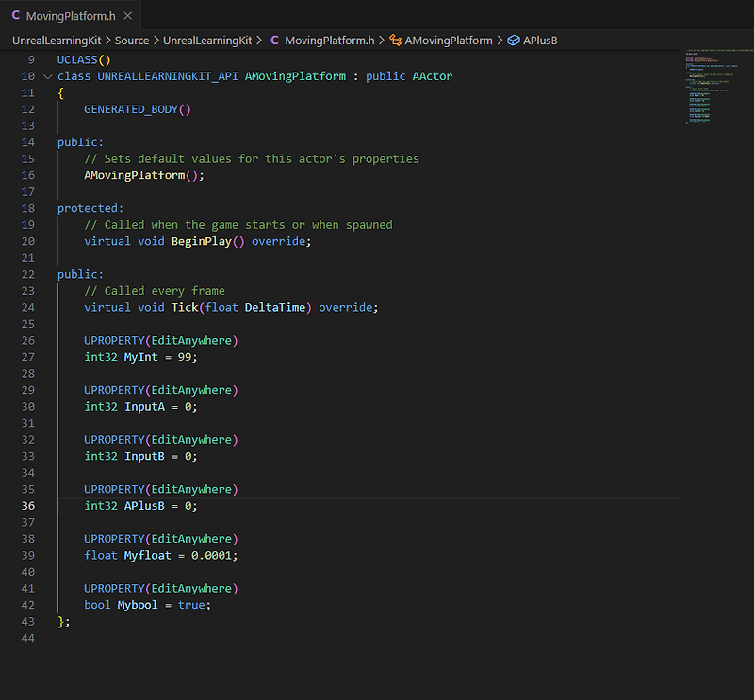Place cursor on the MyInt variable name
The image size is (754, 700).
141,356
